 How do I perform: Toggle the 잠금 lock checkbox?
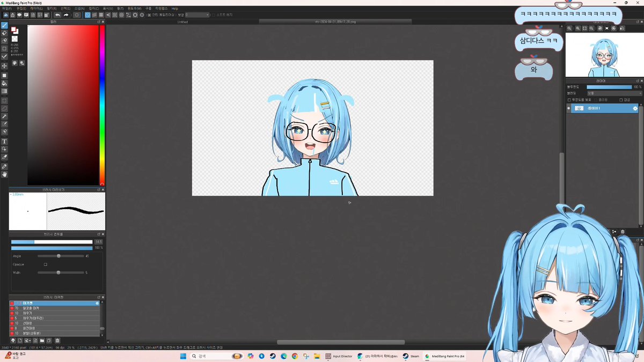click(x=621, y=100)
